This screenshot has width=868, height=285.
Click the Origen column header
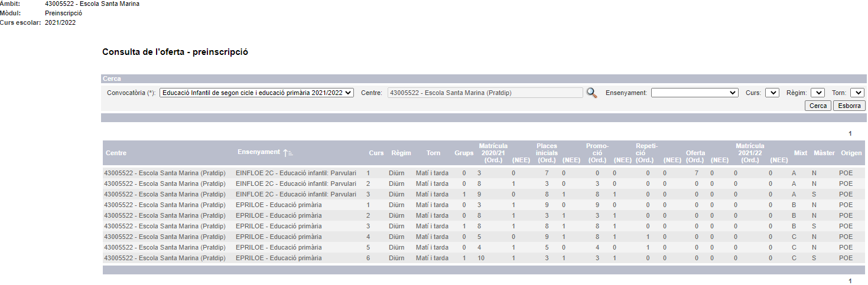(x=851, y=153)
